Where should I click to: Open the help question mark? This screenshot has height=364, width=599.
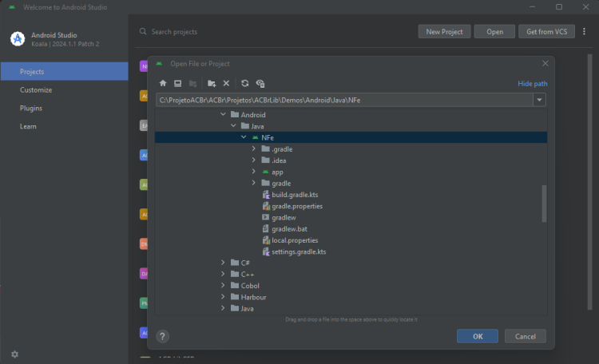[x=162, y=336]
